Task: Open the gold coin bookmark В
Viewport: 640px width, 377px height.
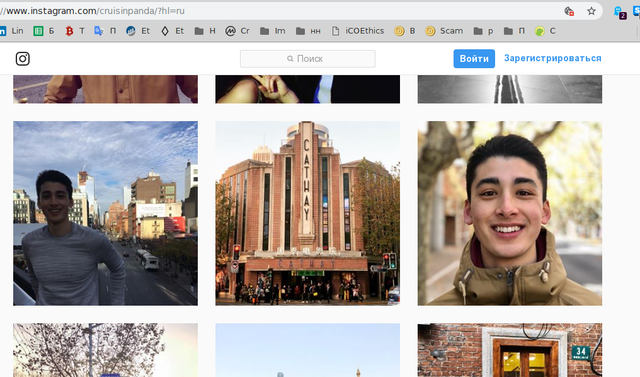Action: (x=404, y=31)
